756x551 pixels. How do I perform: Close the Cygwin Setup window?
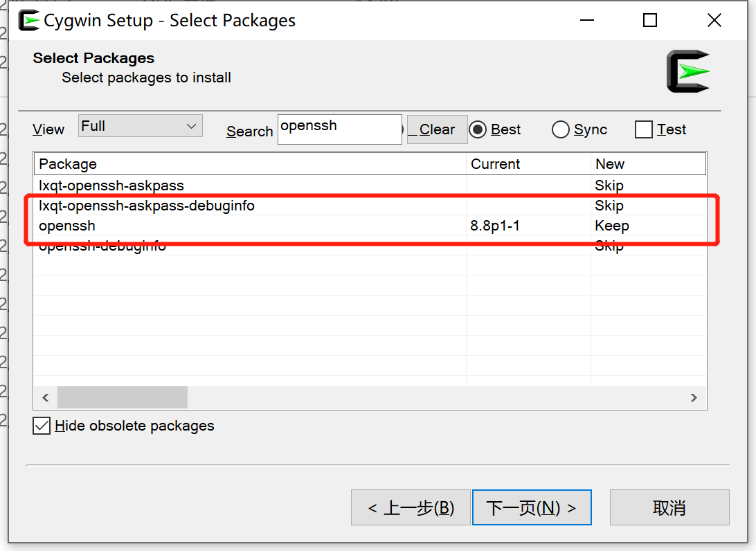(714, 21)
